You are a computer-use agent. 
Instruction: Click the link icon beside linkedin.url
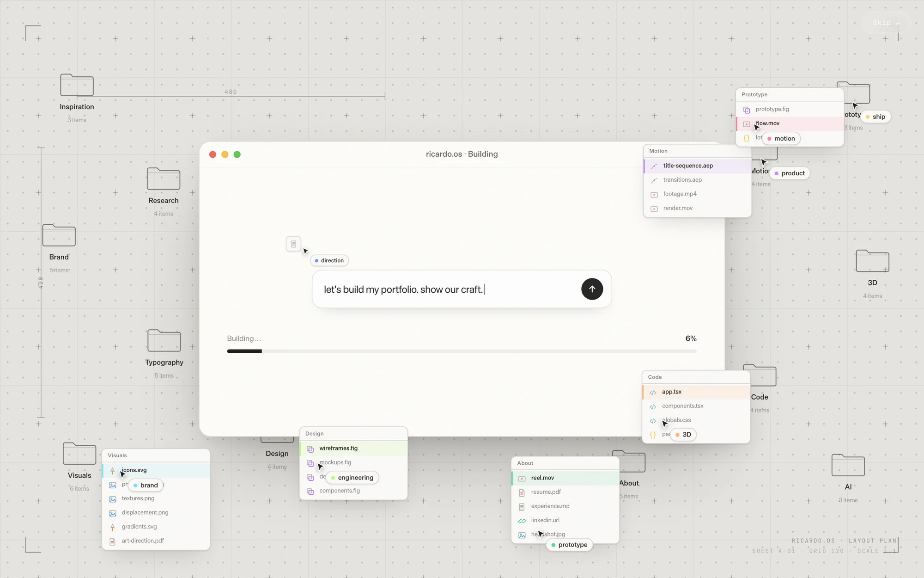[522, 521]
